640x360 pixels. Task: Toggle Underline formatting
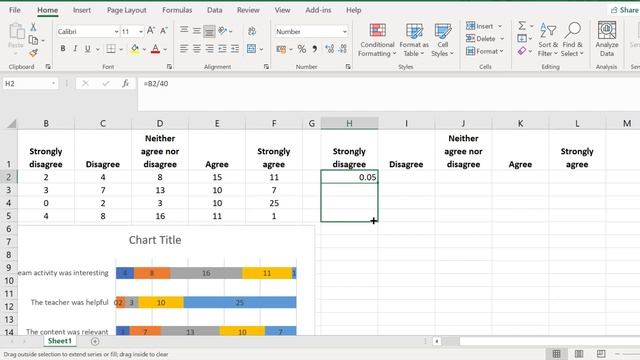[87, 49]
